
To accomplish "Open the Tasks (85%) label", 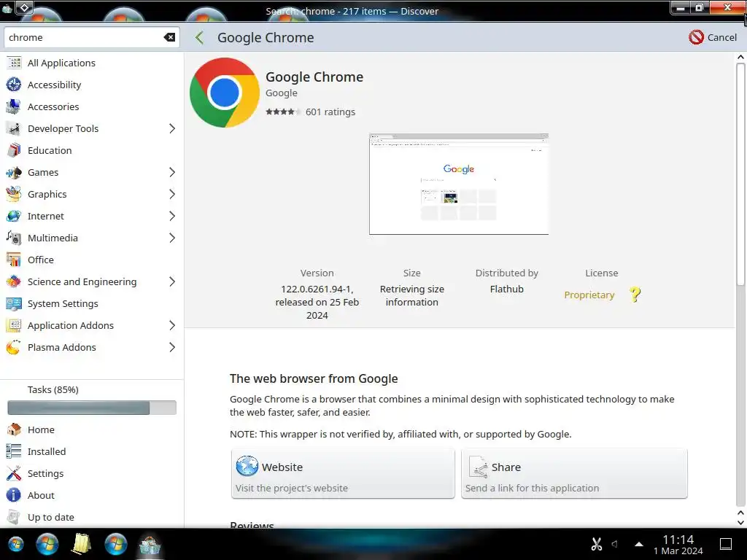I will point(53,389).
